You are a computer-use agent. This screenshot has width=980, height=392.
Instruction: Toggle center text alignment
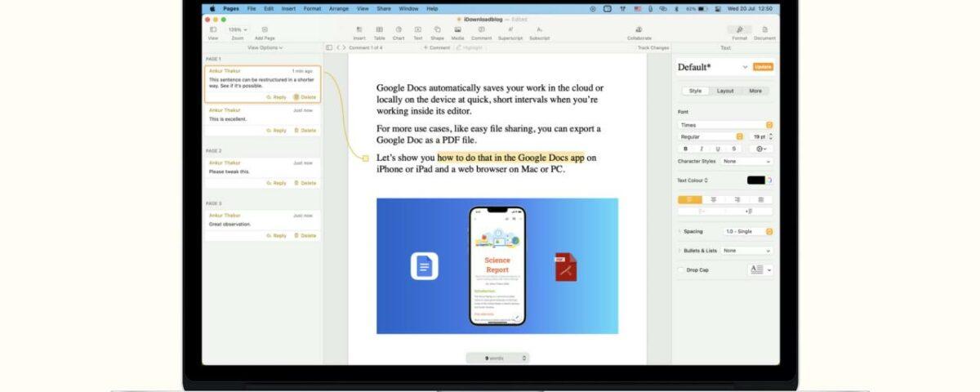[714, 199]
